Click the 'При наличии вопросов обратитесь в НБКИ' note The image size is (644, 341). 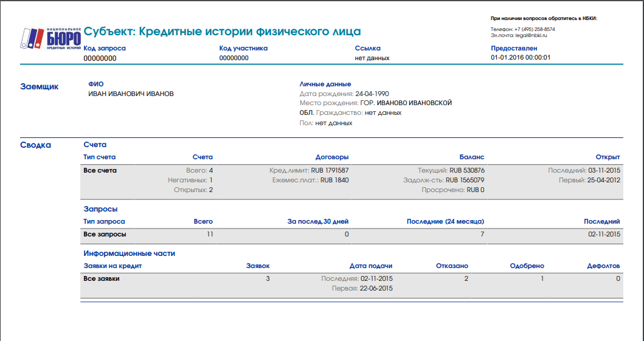(x=544, y=18)
